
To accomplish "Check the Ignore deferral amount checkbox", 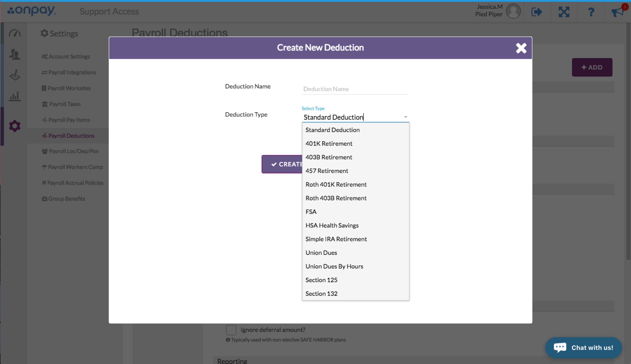I will pyautogui.click(x=231, y=330).
